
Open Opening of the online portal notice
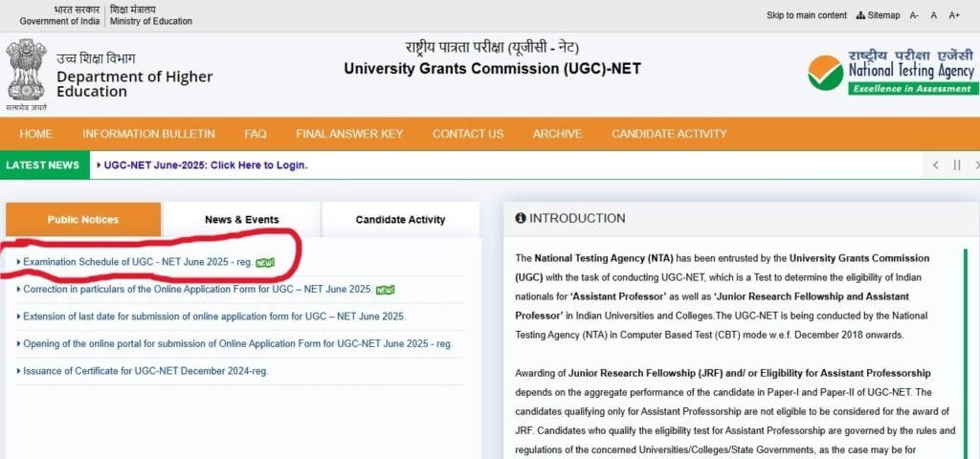(237, 344)
